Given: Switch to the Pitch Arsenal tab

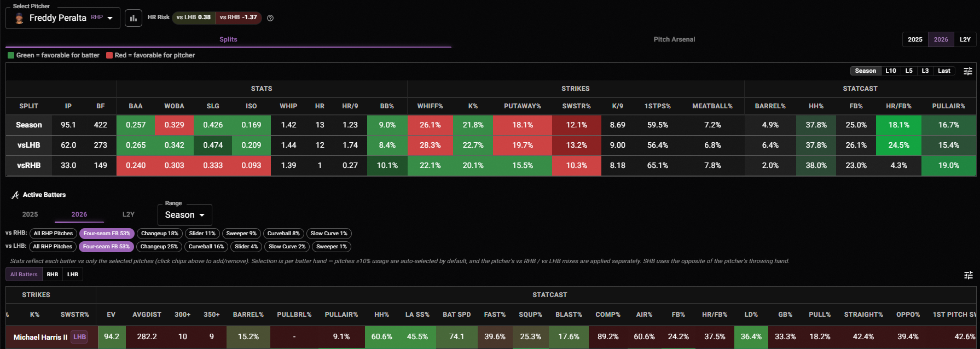Looking at the screenshot, I should 674,39.
